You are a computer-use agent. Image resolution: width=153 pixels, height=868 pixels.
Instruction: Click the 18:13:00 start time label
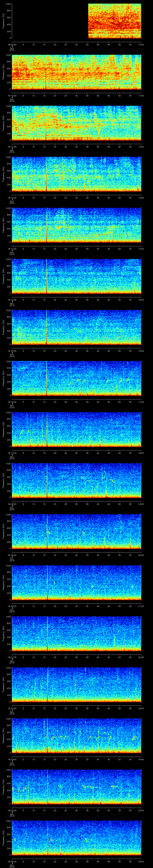pyautogui.click(x=12, y=249)
